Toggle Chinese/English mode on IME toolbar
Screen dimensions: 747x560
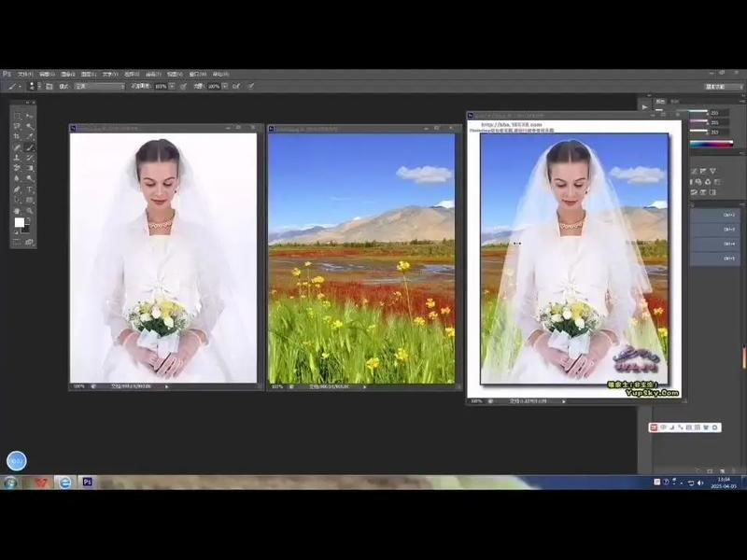663,427
